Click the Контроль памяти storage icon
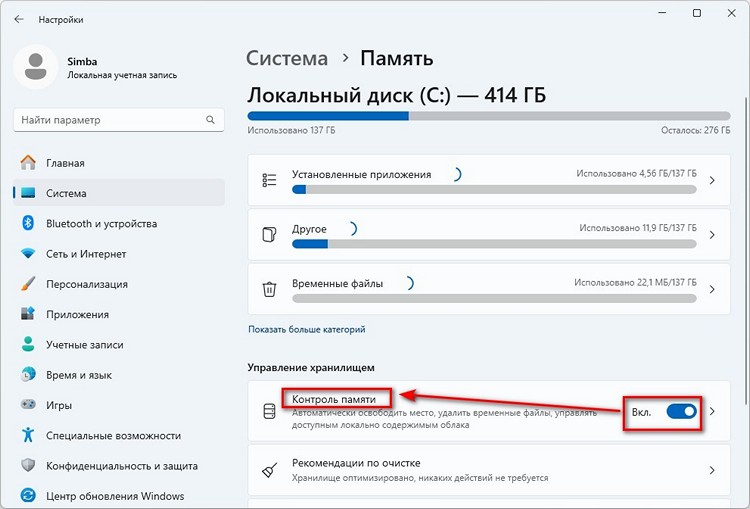The width and height of the screenshot is (750, 509). coord(269,411)
